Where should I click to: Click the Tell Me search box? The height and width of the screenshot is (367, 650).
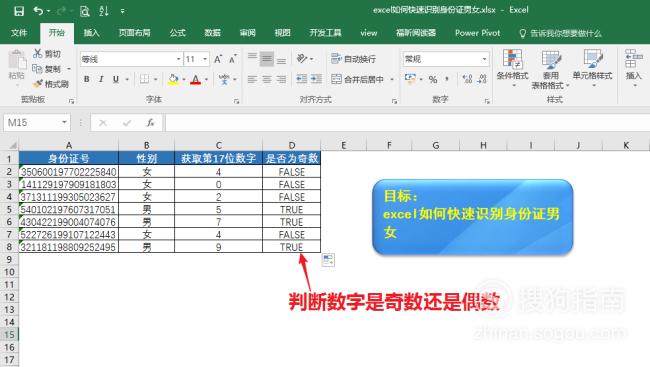[x=560, y=33]
